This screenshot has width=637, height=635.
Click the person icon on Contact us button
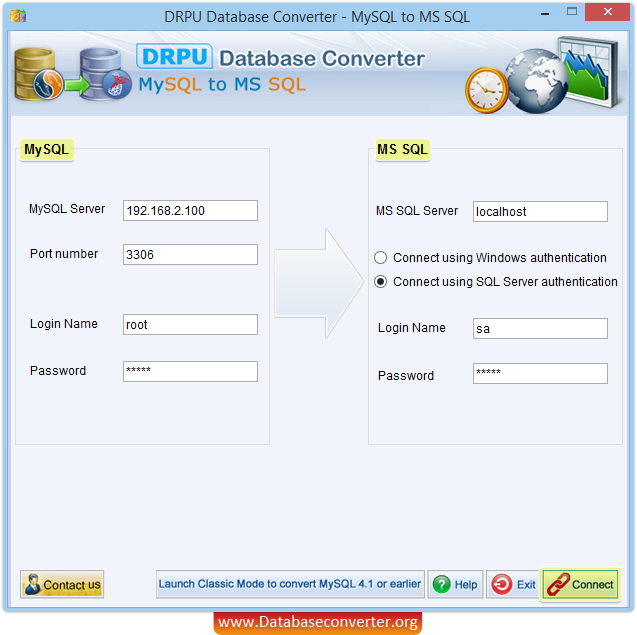tap(32, 584)
